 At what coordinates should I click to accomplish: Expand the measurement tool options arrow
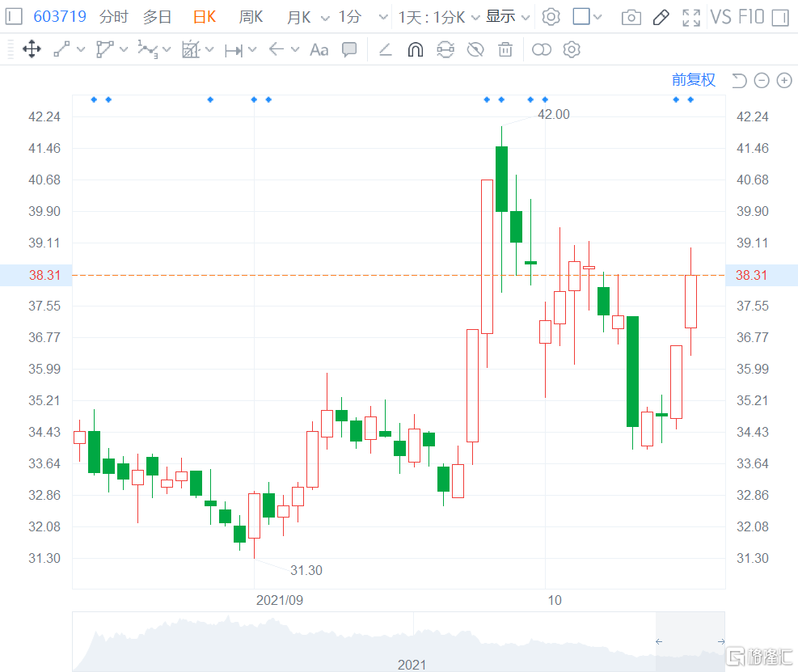(x=209, y=49)
